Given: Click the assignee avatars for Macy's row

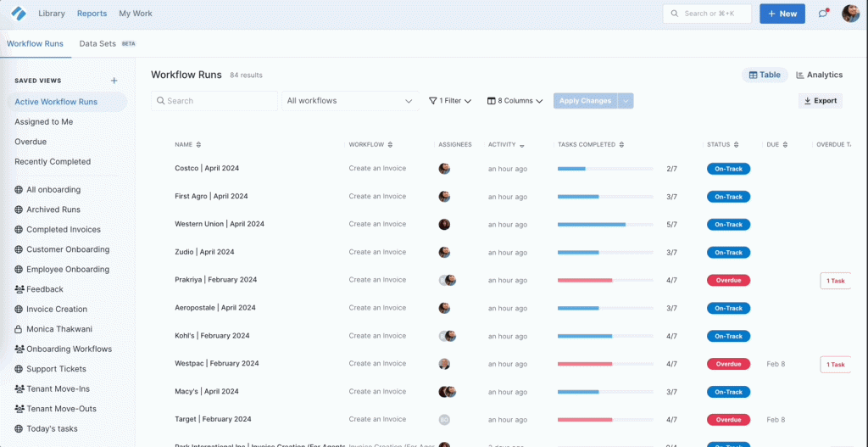Looking at the screenshot, I should coord(448,392).
